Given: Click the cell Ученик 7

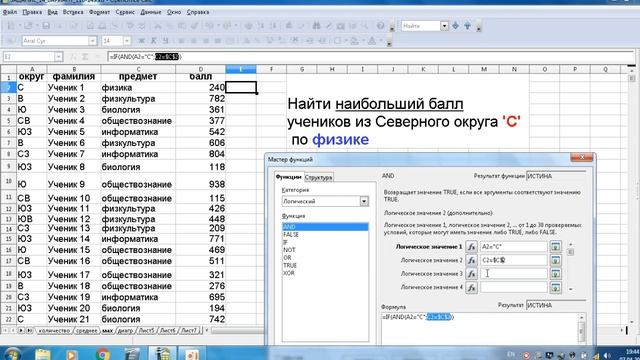Looking at the screenshot, I should (73, 154).
